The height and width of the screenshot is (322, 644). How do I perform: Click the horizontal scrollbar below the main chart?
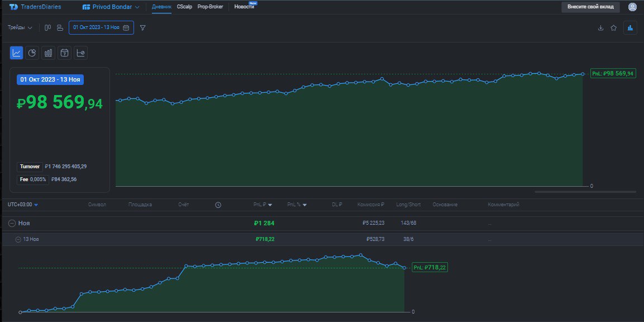pyautogui.click(x=585, y=191)
